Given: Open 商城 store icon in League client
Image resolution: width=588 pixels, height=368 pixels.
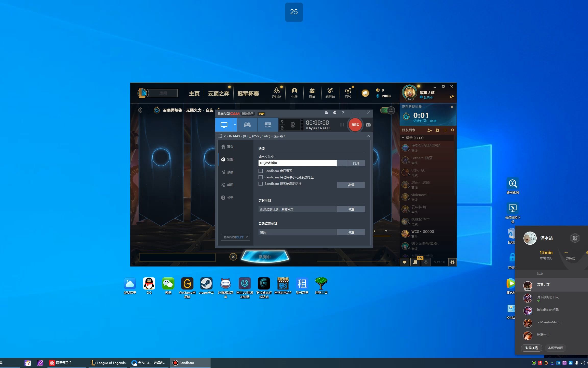Looking at the screenshot, I should tap(348, 93).
